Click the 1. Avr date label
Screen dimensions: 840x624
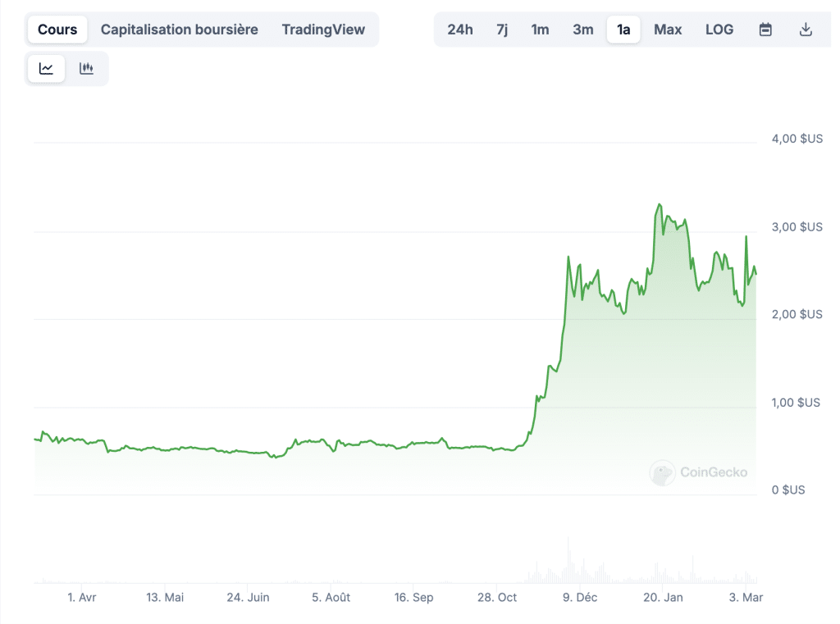pos(81,597)
